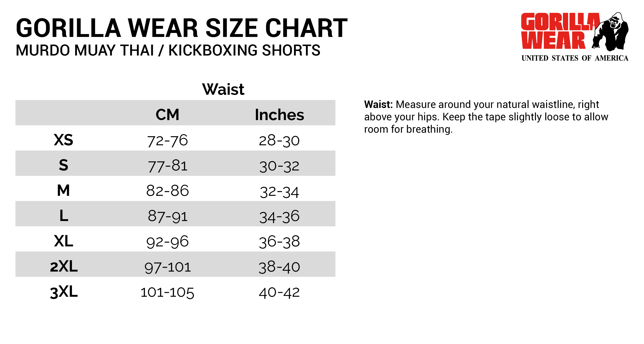Screen dimensions: 644x344
Task: Click the 72-76 cm value for XS
Action: tap(167, 140)
